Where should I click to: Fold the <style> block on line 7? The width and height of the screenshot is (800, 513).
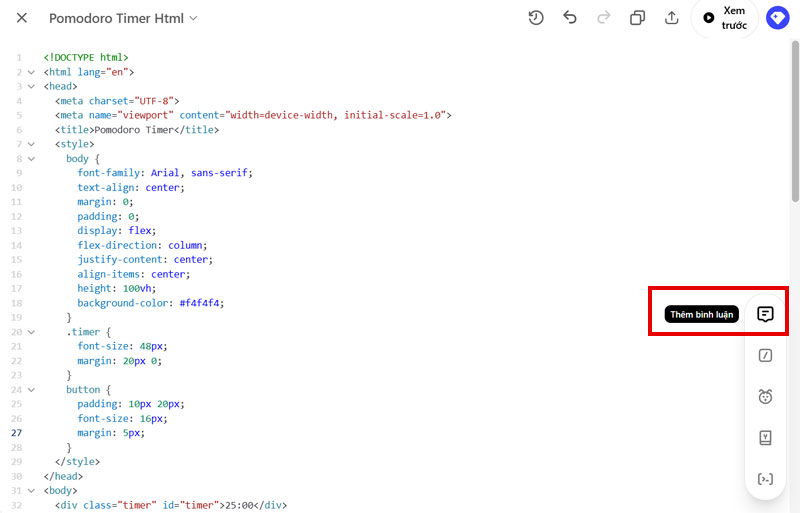tap(31, 144)
